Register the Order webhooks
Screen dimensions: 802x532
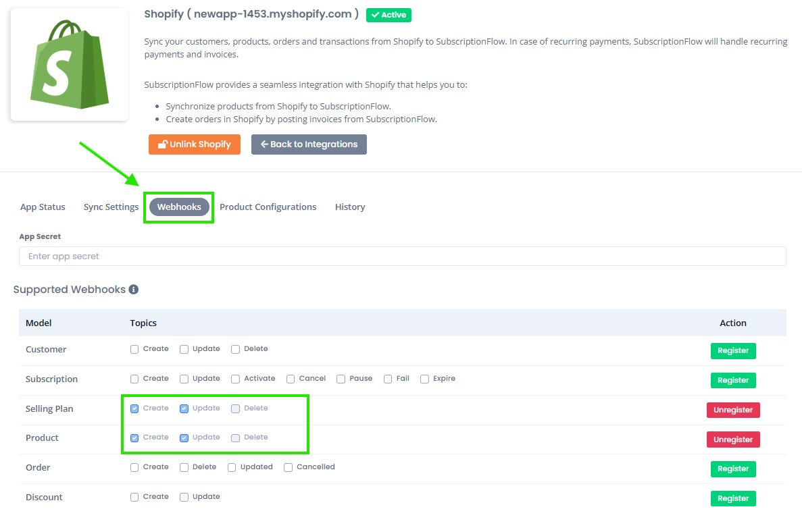tap(733, 469)
